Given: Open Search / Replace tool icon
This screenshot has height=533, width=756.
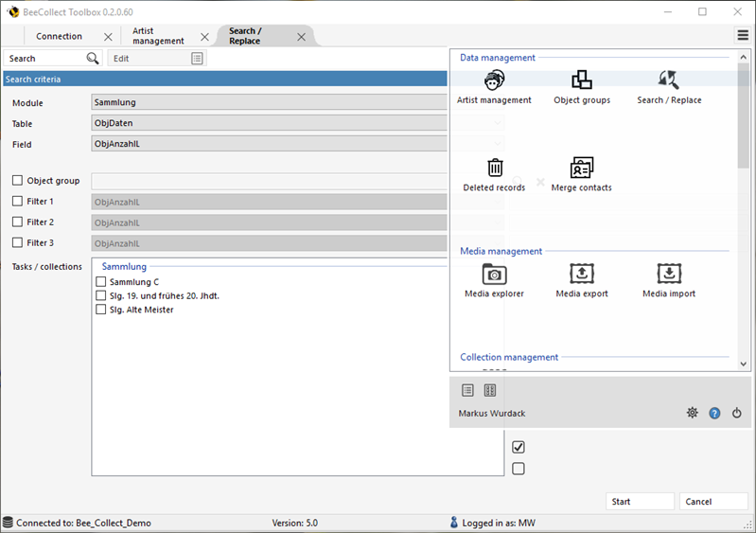Looking at the screenshot, I should (669, 87).
